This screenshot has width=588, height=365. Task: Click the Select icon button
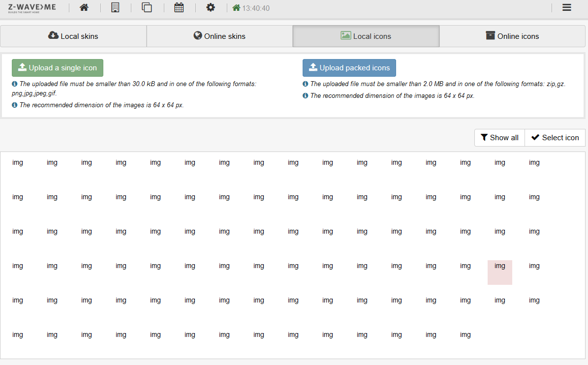555,138
